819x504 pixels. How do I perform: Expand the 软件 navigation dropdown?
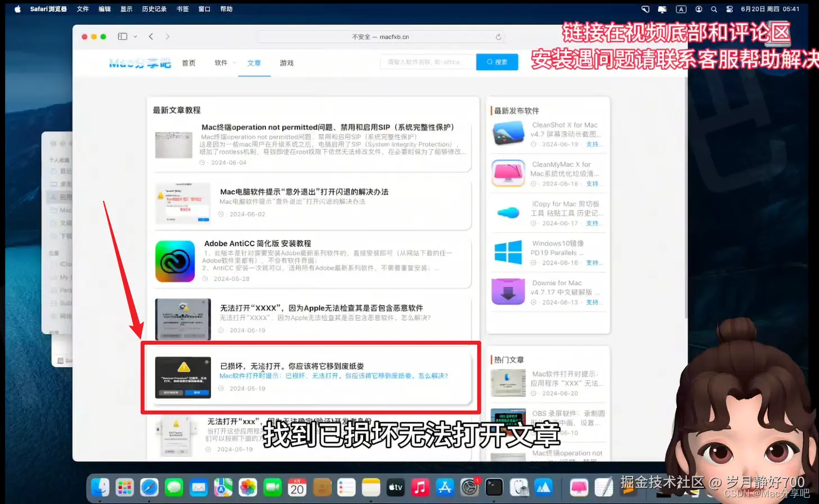[223, 63]
